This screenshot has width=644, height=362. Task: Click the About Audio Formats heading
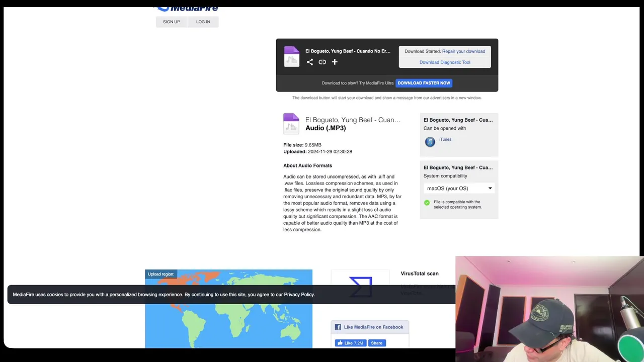pos(307,165)
